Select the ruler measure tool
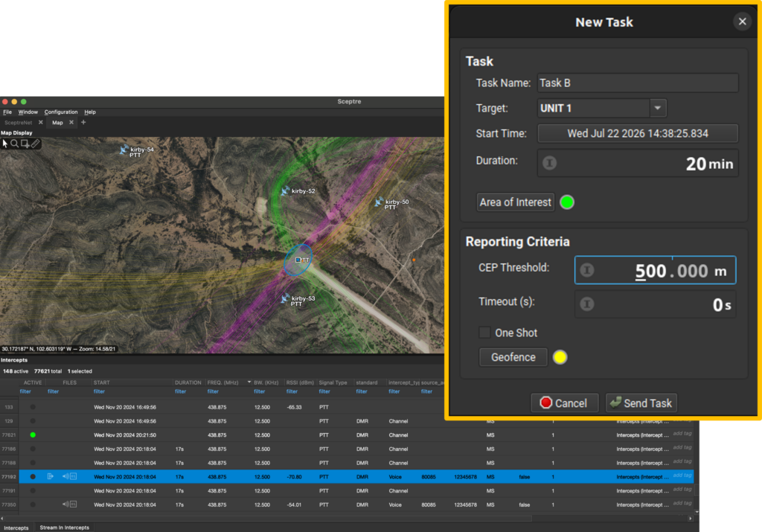This screenshot has height=532, width=762. click(x=36, y=144)
